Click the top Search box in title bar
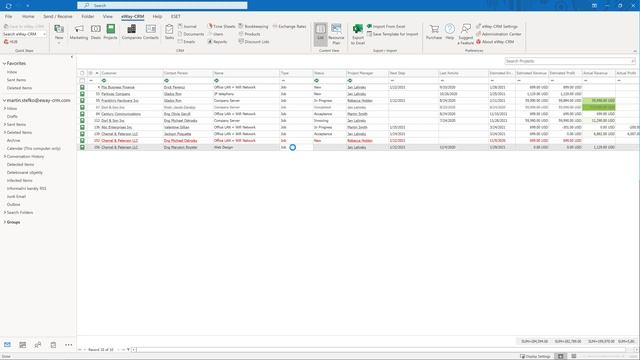 tap(162, 5)
